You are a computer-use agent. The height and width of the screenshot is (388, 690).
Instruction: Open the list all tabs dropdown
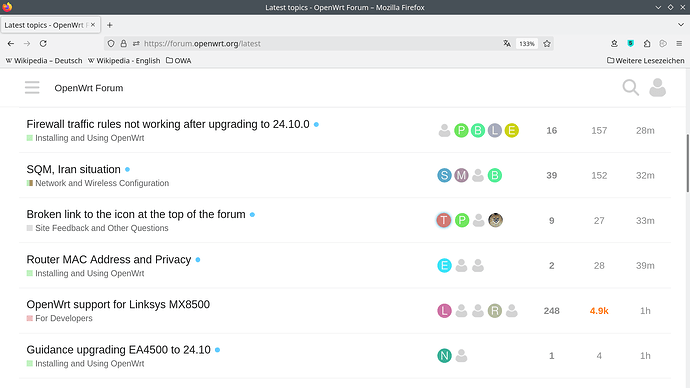681,25
